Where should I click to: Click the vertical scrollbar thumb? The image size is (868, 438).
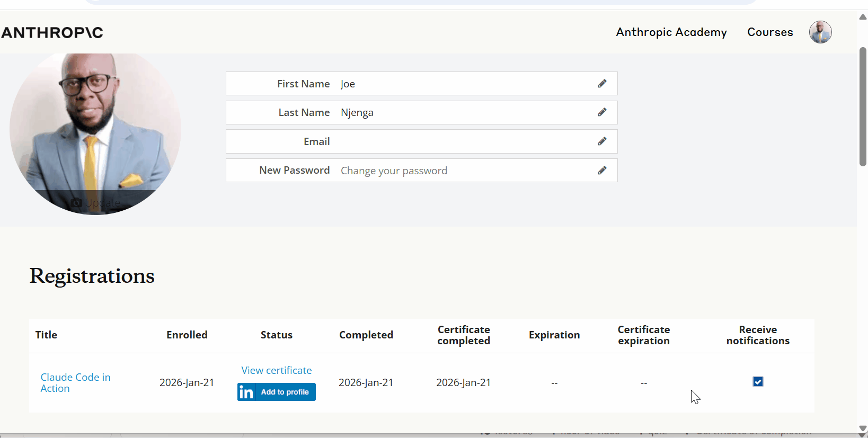click(x=863, y=106)
